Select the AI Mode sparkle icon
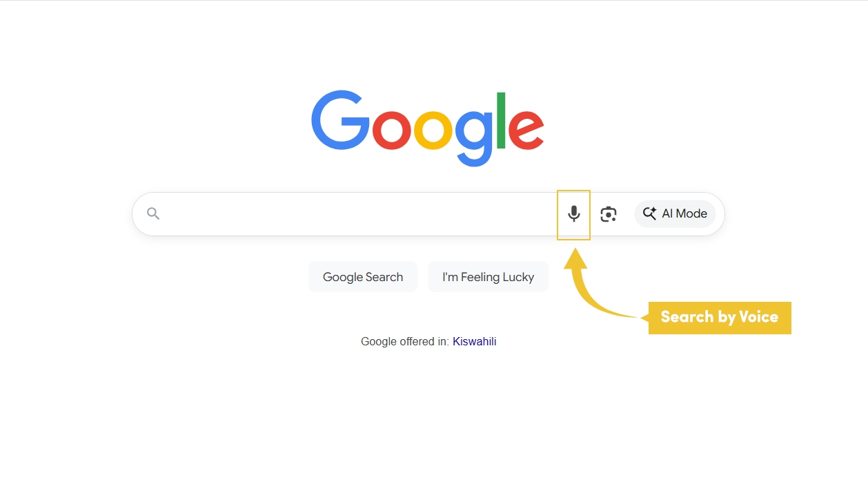This screenshot has width=868, height=489. pyautogui.click(x=649, y=213)
